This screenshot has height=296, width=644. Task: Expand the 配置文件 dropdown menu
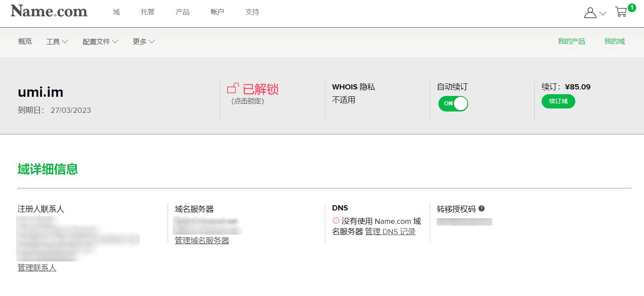(100, 41)
